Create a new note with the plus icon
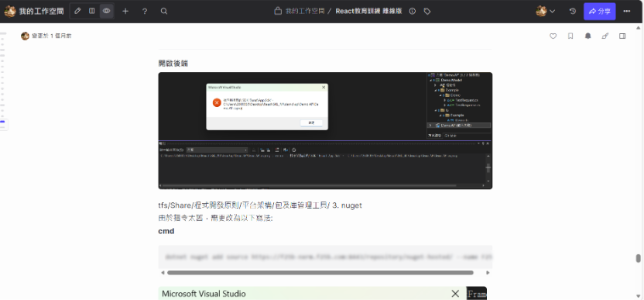Screen dimensions: 644x300 point(125,11)
